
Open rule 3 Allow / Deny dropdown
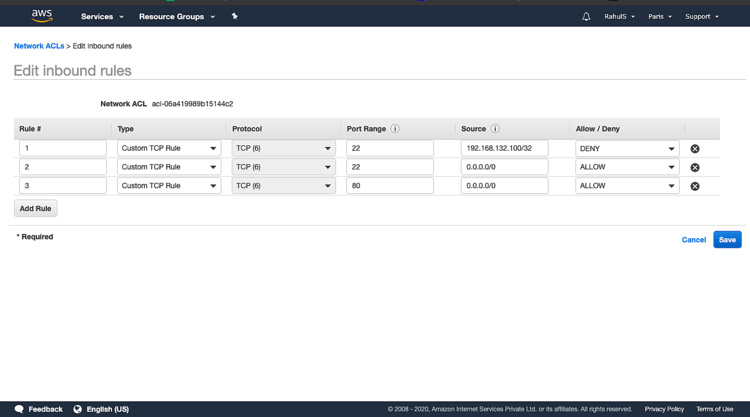[627, 185]
